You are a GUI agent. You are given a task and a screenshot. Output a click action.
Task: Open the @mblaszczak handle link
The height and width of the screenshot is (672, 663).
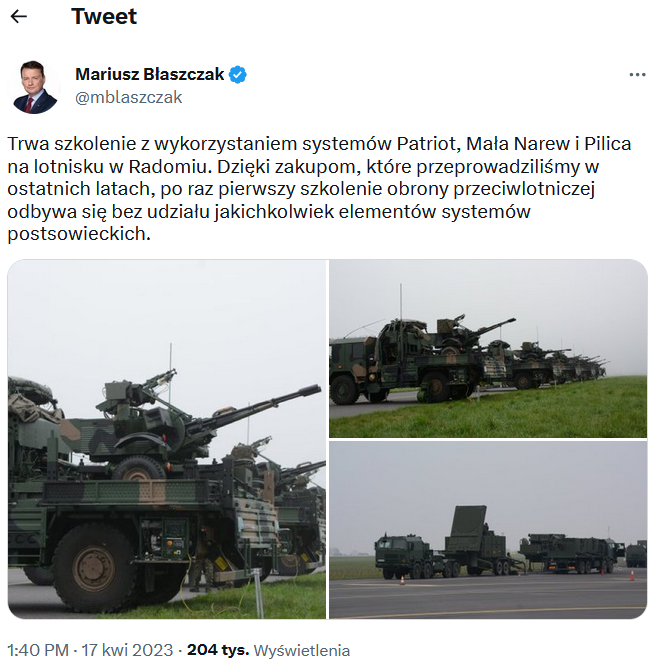pos(129,97)
